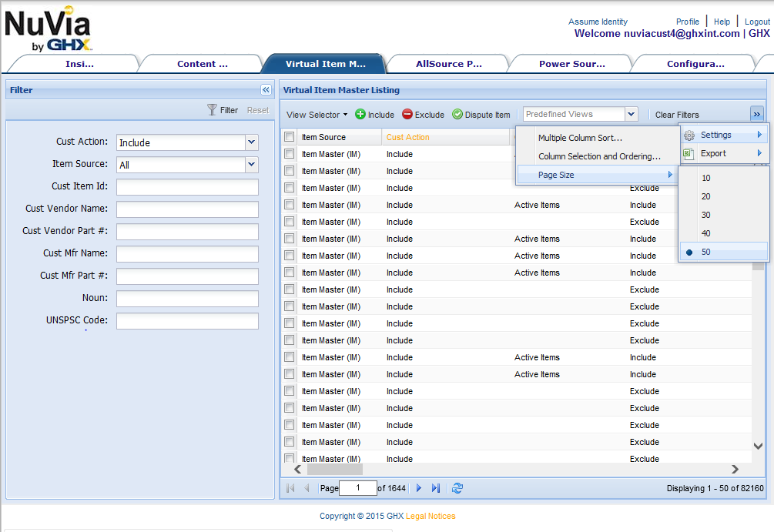Select the 50 page size radio option
The image size is (774, 532).
tap(724, 252)
